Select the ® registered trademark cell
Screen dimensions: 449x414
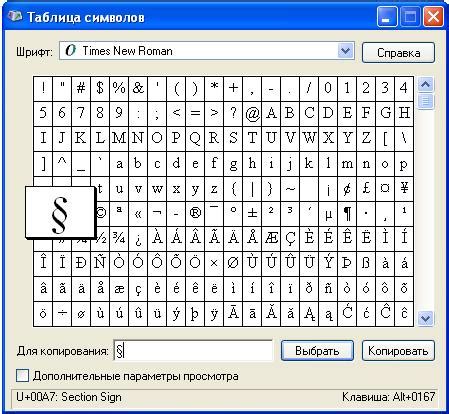195,214
